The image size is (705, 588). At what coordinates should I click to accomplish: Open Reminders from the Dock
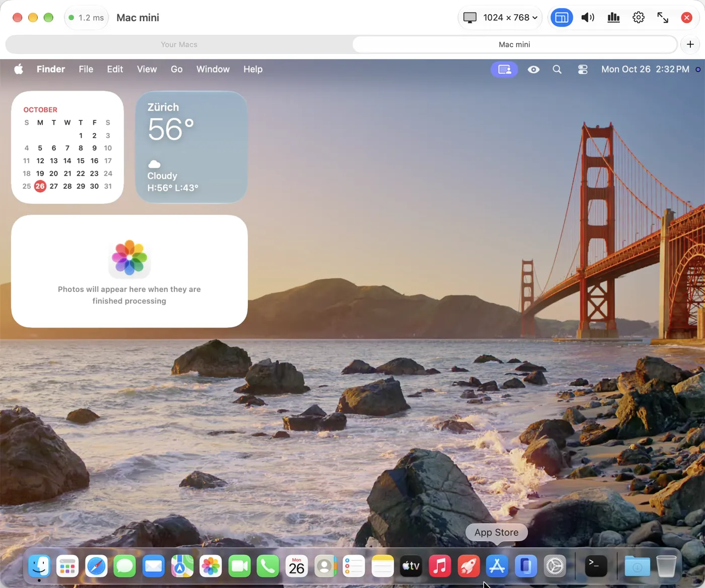pyautogui.click(x=354, y=566)
